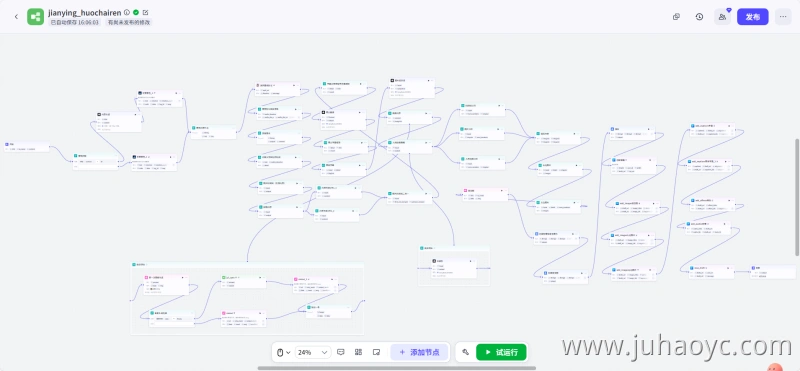Open the collaborators people icon
The image size is (800, 371).
pos(722,17)
